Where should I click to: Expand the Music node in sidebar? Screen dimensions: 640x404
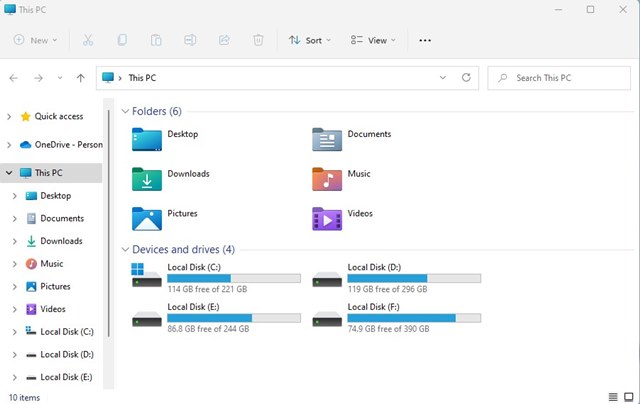[15, 264]
